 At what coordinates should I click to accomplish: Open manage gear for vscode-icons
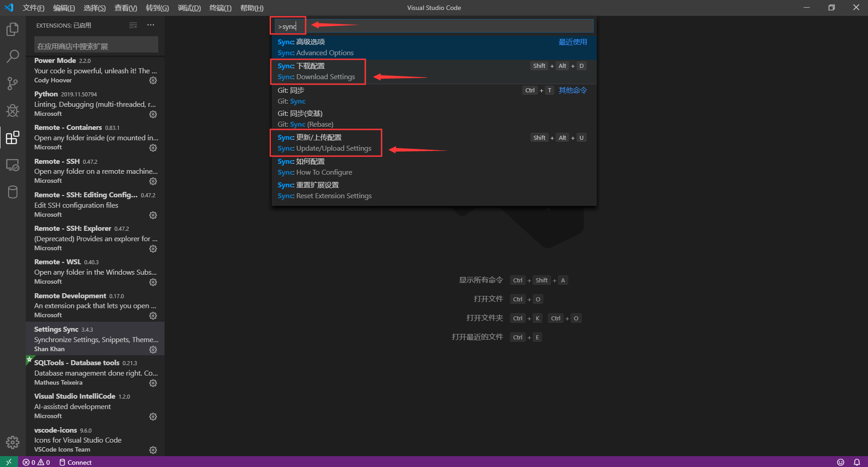click(x=153, y=450)
